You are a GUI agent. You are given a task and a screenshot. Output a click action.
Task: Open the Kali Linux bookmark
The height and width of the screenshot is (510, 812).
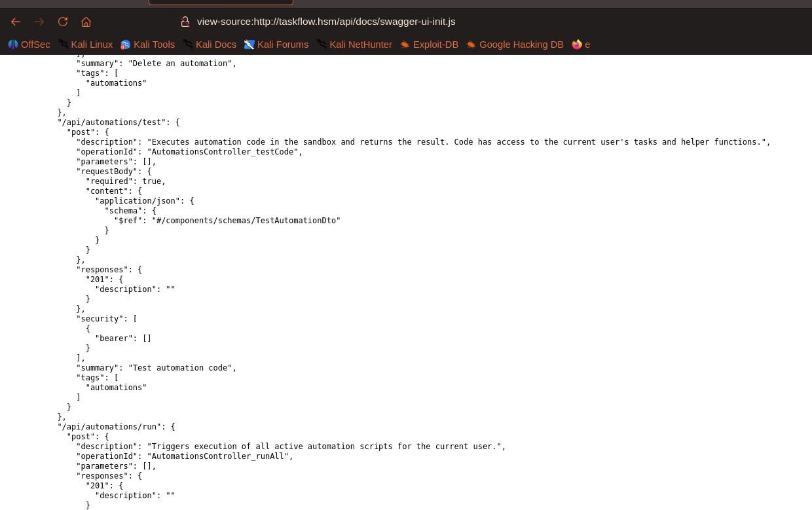coord(85,45)
